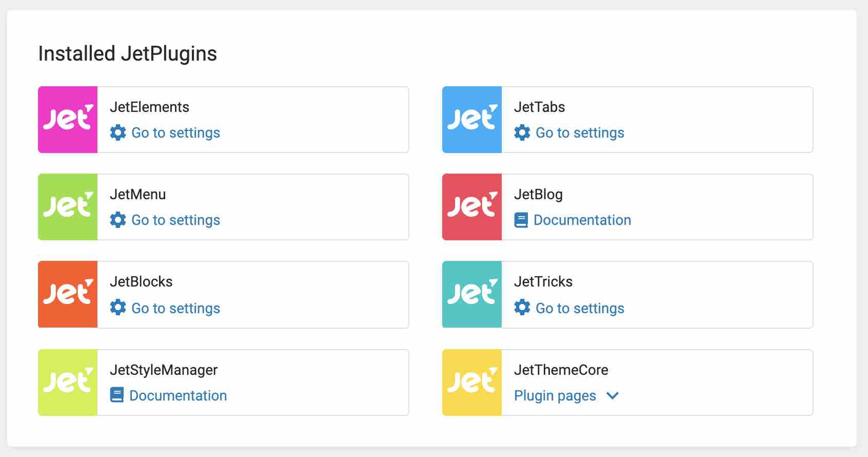
Task: Click the JetElements plugin name
Action: (x=149, y=107)
